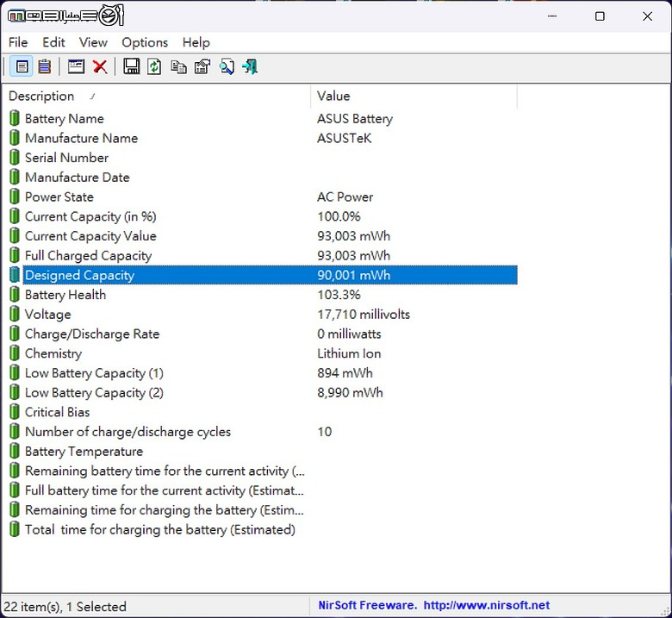672x618 pixels.
Task: Open the View menu
Action: pyautogui.click(x=93, y=42)
